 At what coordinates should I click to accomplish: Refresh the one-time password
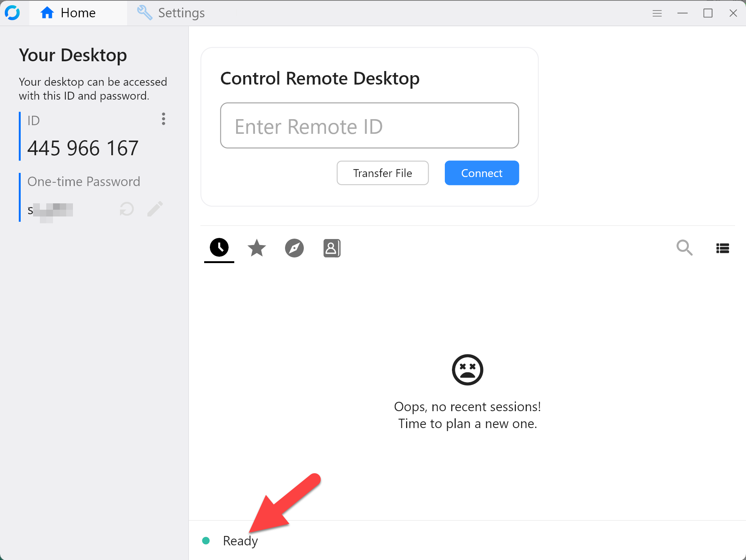coord(127,209)
